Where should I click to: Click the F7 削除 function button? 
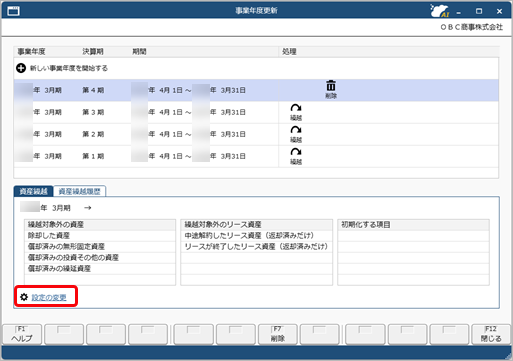[x=278, y=334]
